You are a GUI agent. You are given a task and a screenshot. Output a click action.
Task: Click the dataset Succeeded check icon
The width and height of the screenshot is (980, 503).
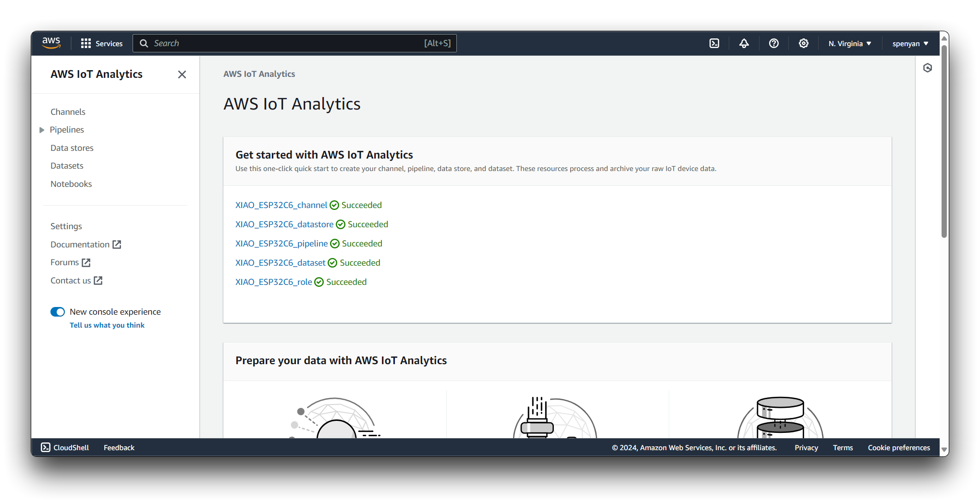(x=332, y=263)
